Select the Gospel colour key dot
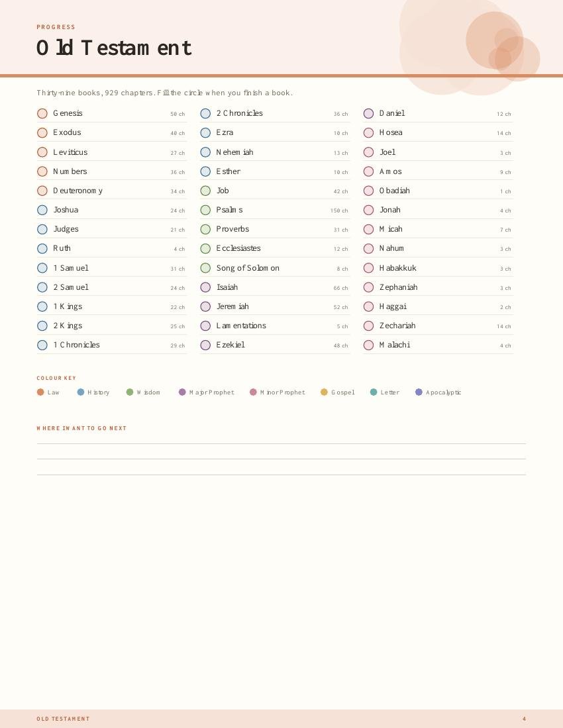The image size is (563, 728). (x=325, y=392)
